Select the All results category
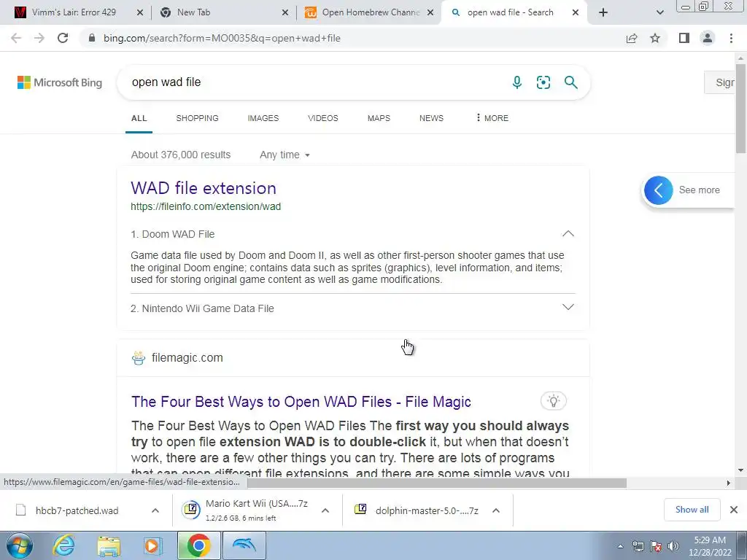This screenshot has width=747, height=560. (139, 118)
